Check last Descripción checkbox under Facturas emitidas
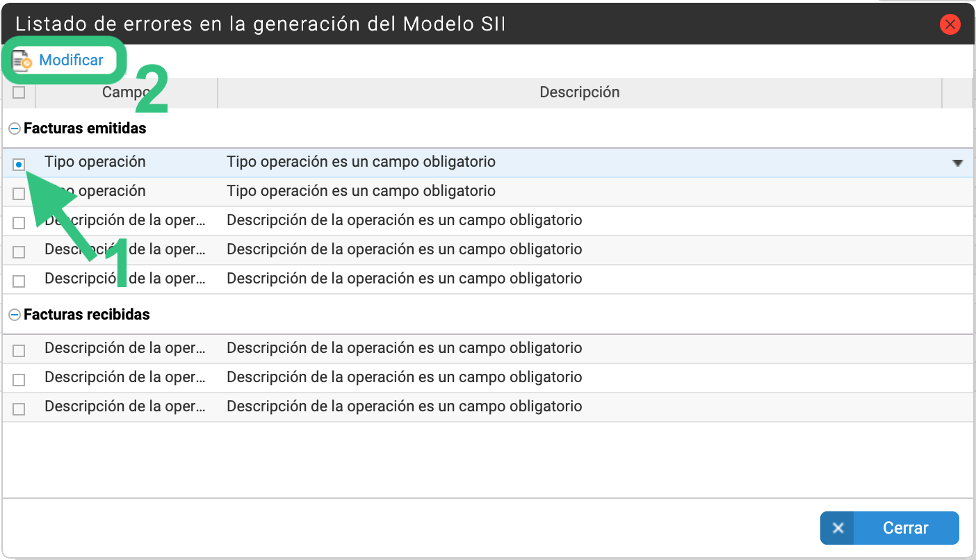Viewport: 976px width, 560px height. coord(19,281)
